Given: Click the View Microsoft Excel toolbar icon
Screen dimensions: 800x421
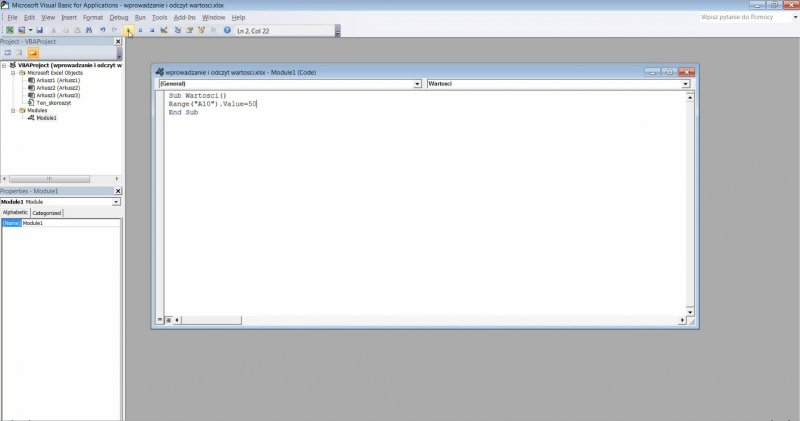Looking at the screenshot, I should (x=9, y=31).
